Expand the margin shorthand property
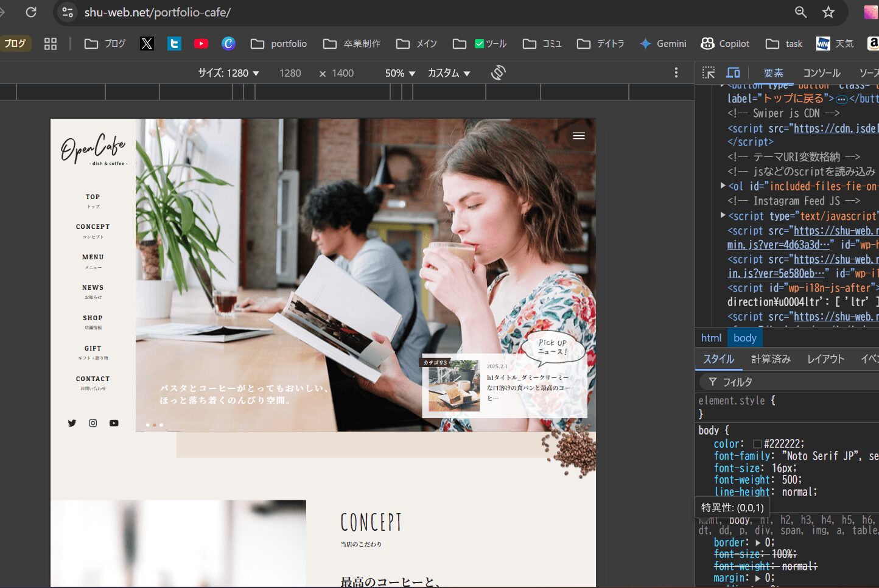This screenshot has width=879, height=588. click(x=758, y=578)
